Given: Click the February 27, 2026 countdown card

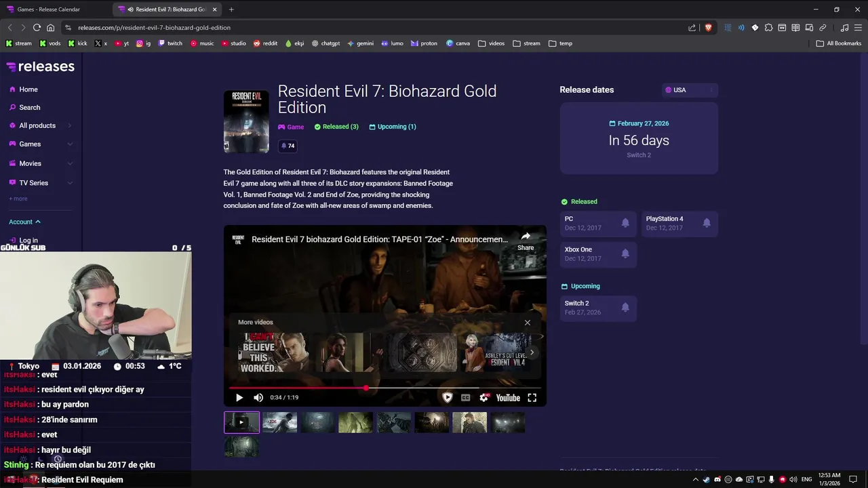Looking at the screenshot, I should pyautogui.click(x=639, y=138).
